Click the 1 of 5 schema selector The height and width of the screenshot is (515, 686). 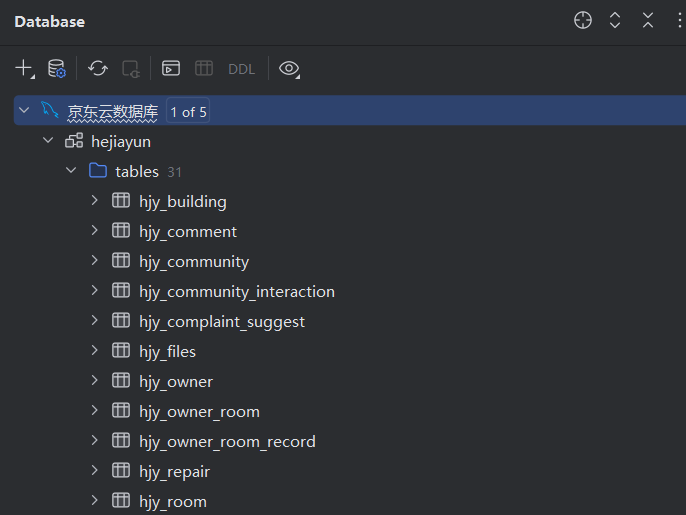click(x=188, y=112)
